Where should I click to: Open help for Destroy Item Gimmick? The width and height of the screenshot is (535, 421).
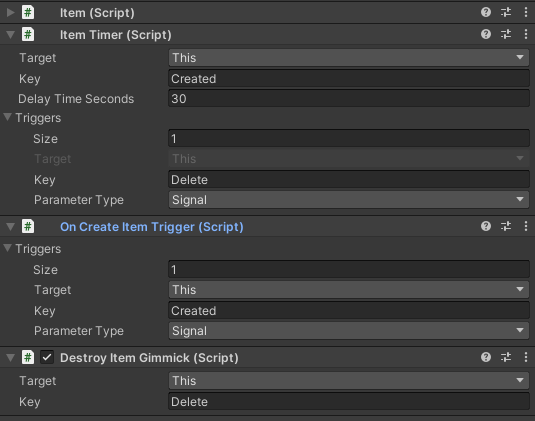click(486, 357)
